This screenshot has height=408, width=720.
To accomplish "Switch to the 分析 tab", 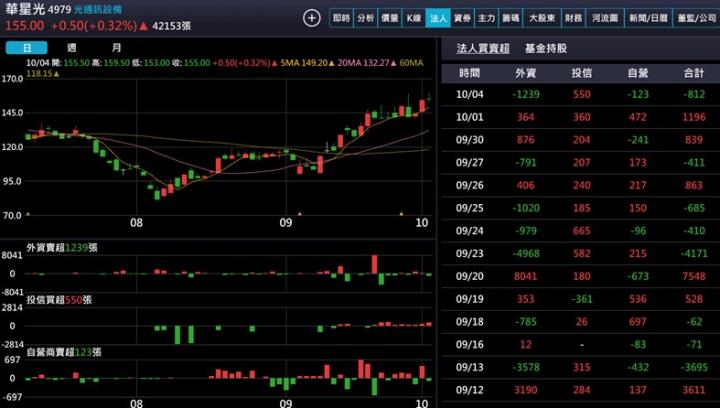I will [x=366, y=18].
